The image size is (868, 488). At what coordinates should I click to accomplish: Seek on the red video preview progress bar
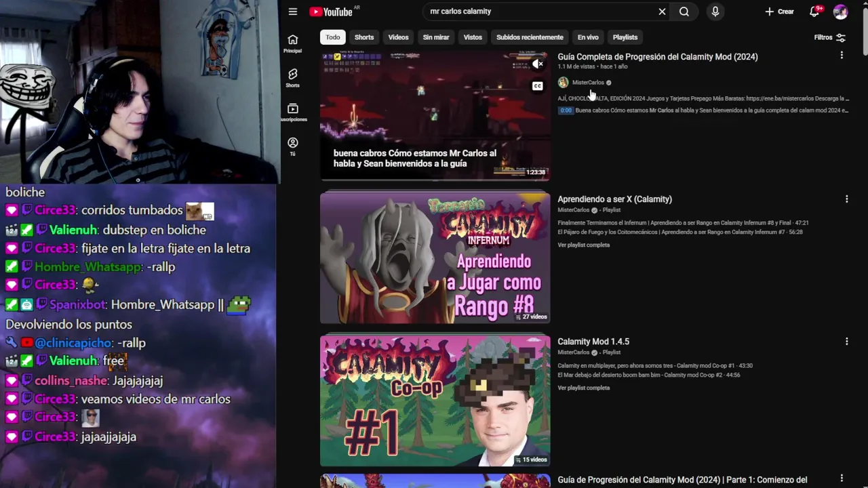tap(435, 180)
